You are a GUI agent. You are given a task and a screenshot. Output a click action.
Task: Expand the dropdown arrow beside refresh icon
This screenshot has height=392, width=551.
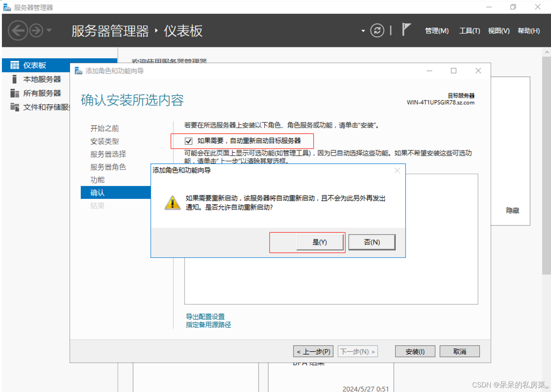click(x=363, y=31)
